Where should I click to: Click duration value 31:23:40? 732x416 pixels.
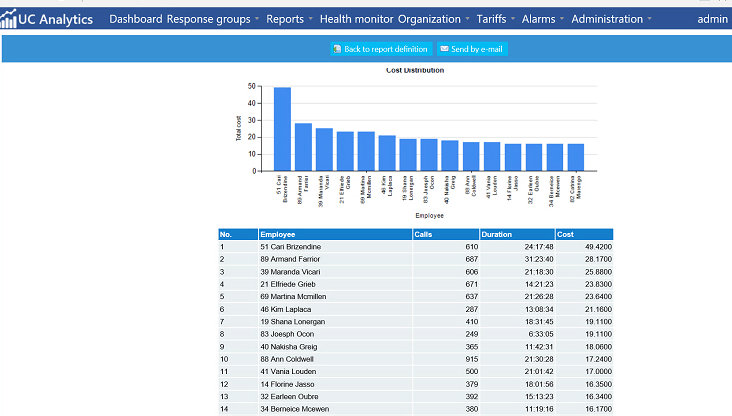pyautogui.click(x=539, y=259)
